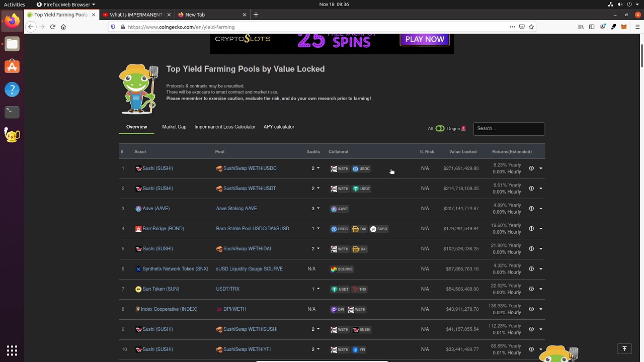Viewport: 644px width, 362px height.
Task: Expand row details for BarnBridge pool
Action: tap(541, 229)
